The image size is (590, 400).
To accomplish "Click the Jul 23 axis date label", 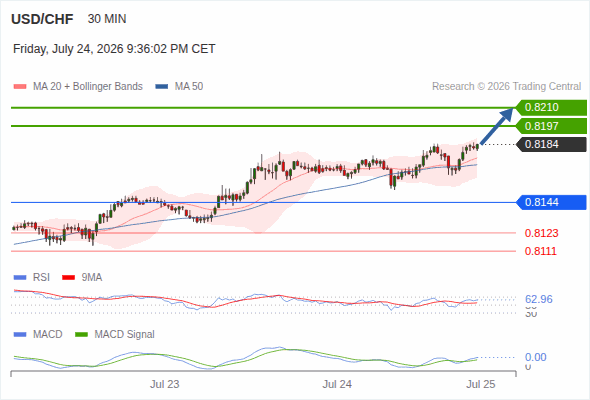I will 165,384.
